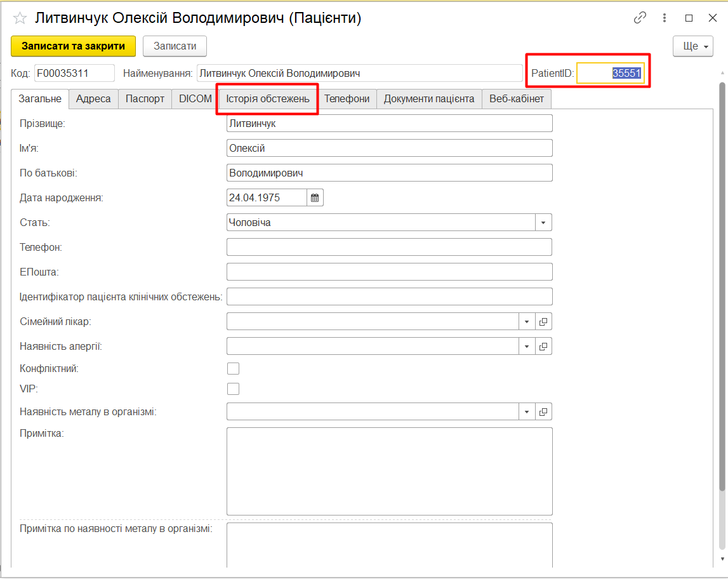Open the Документи пацієнта tab
This screenshot has width=728, height=579.
pos(429,99)
